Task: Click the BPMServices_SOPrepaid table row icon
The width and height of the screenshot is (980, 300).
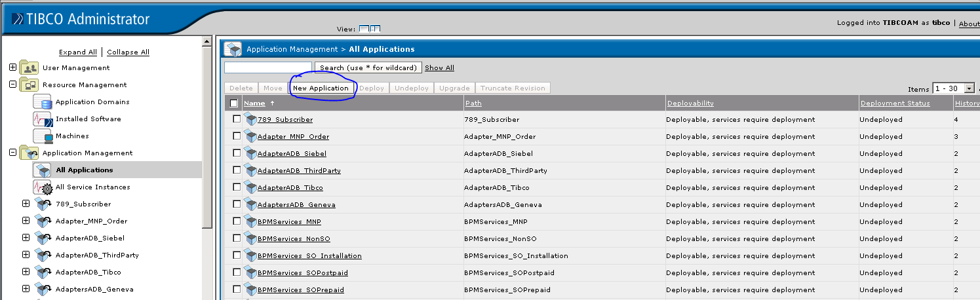Action: (250, 290)
